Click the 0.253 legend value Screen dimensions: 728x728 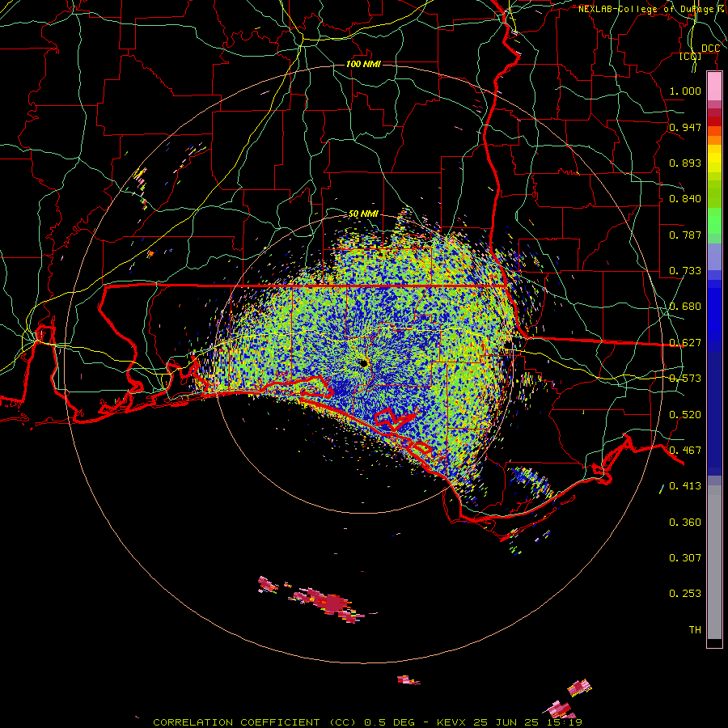coord(685,594)
